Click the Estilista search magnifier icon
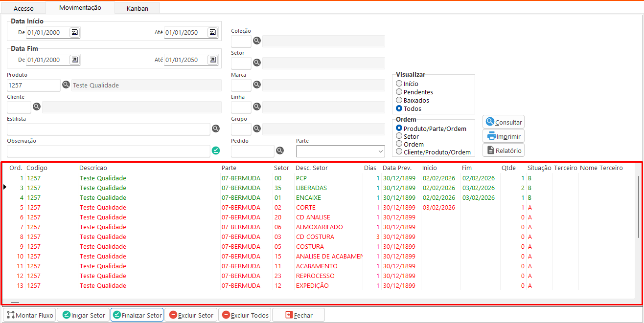Screen dimensions: 644x323 pyautogui.click(x=216, y=129)
